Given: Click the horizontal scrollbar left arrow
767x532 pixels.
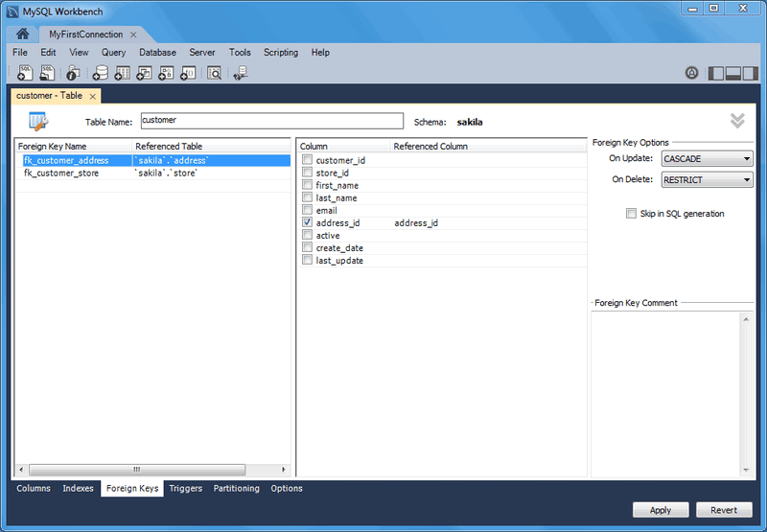Looking at the screenshot, I should pos(21,470).
